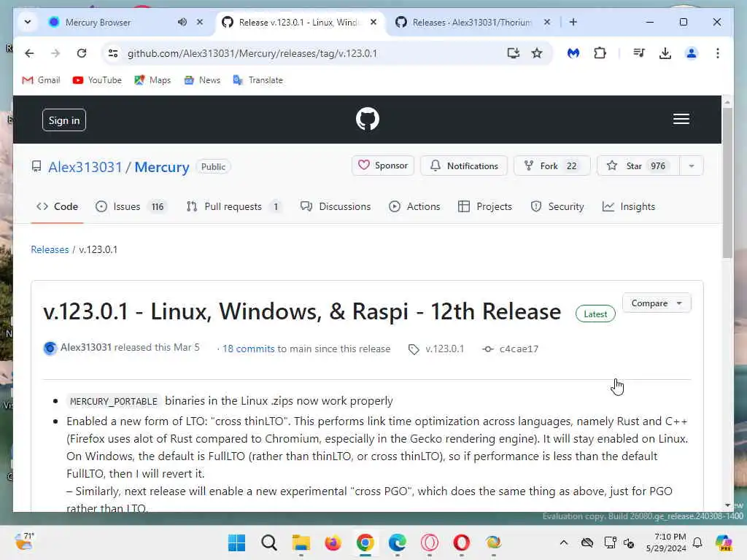Open File Explorer from the taskbar
Viewport: 747px width, 560px height.
click(301, 542)
